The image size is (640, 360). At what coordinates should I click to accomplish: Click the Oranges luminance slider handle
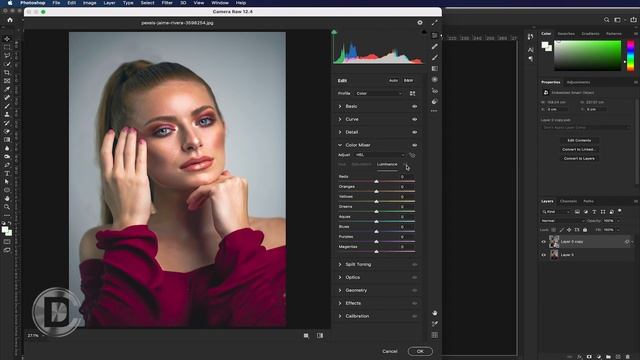(376, 191)
